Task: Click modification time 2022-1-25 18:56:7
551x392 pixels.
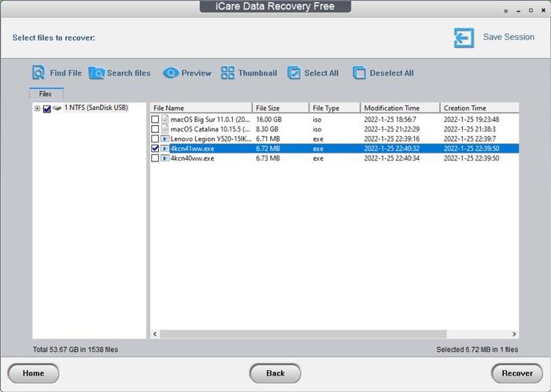Action: [x=390, y=120]
